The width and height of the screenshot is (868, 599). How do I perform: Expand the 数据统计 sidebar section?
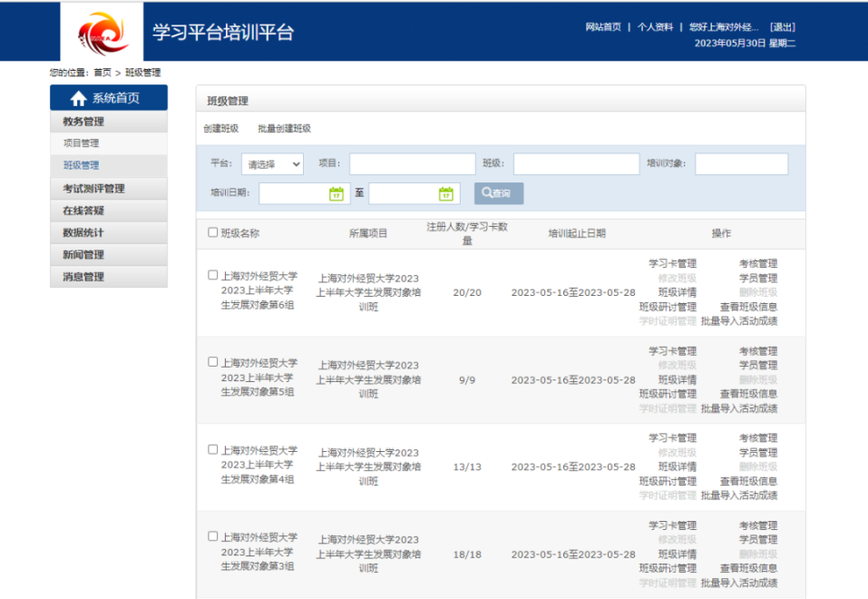click(x=83, y=232)
